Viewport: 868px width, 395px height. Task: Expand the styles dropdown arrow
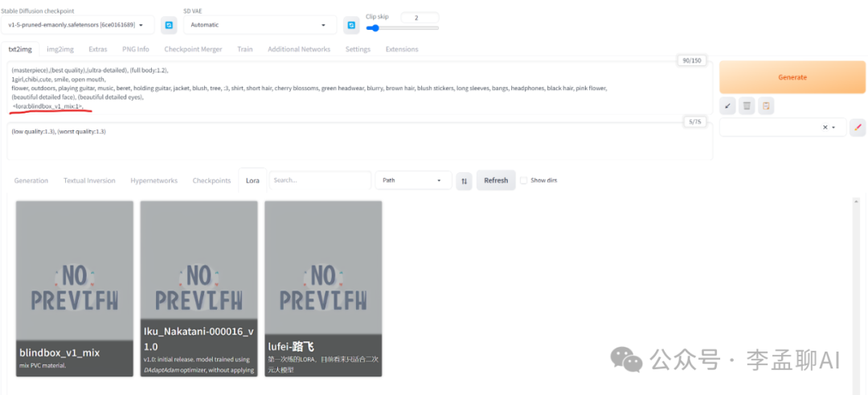click(833, 127)
